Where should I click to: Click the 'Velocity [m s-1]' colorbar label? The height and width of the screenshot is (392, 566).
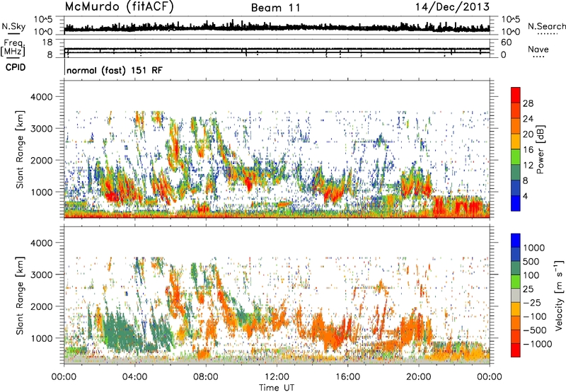[x=559, y=296]
